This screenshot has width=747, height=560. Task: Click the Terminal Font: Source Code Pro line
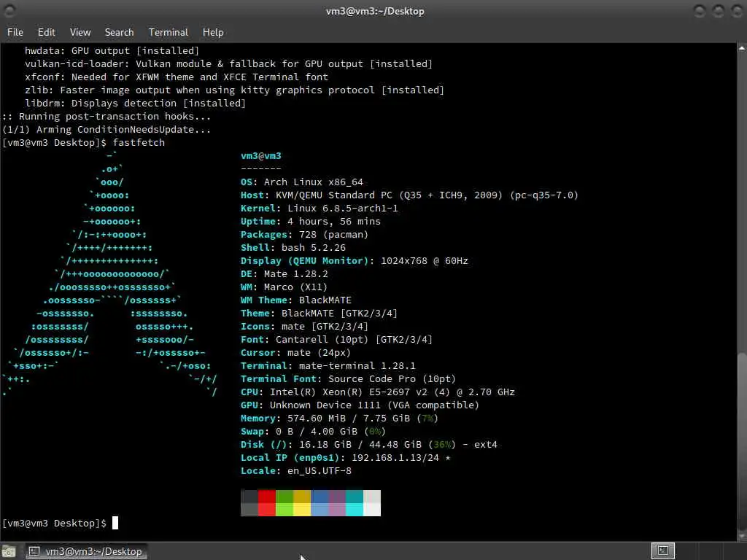348,379
